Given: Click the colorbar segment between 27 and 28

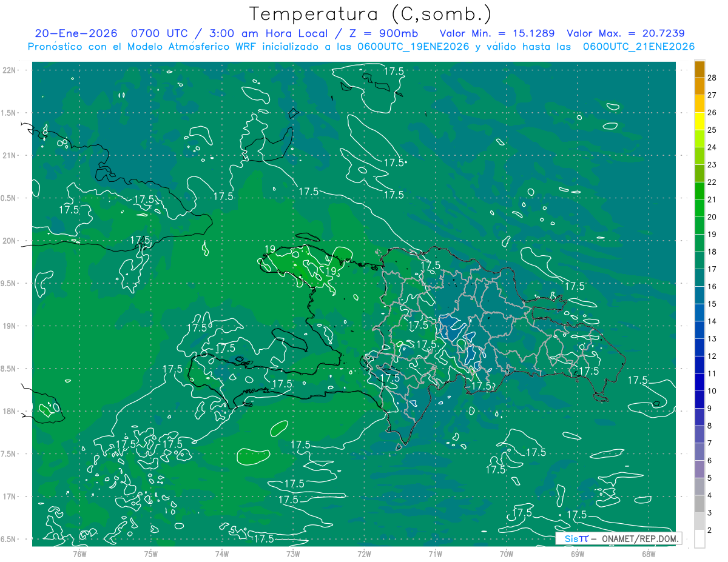Looking at the screenshot, I should (x=699, y=86).
